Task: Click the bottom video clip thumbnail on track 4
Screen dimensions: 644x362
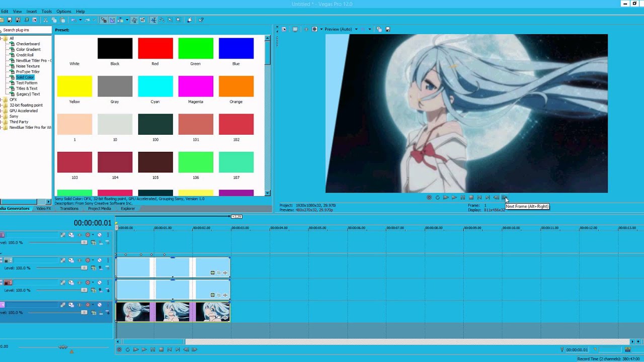Action: [x=173, y=312]
